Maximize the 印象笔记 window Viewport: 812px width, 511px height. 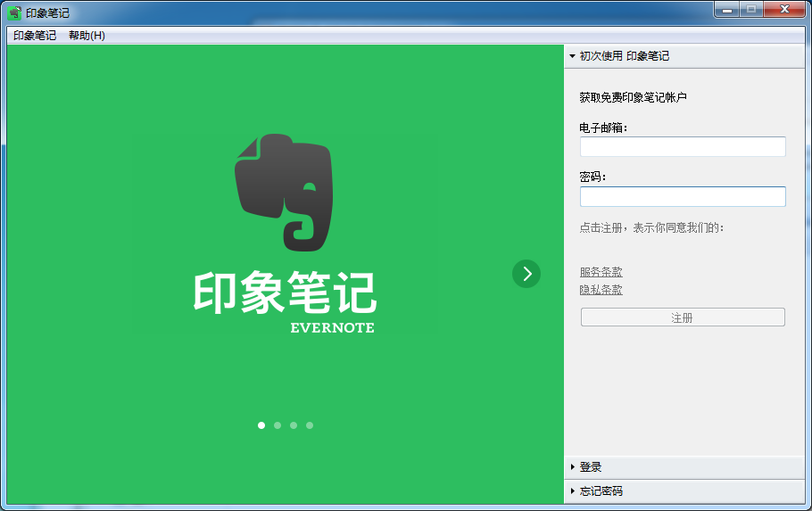(751, 9)
